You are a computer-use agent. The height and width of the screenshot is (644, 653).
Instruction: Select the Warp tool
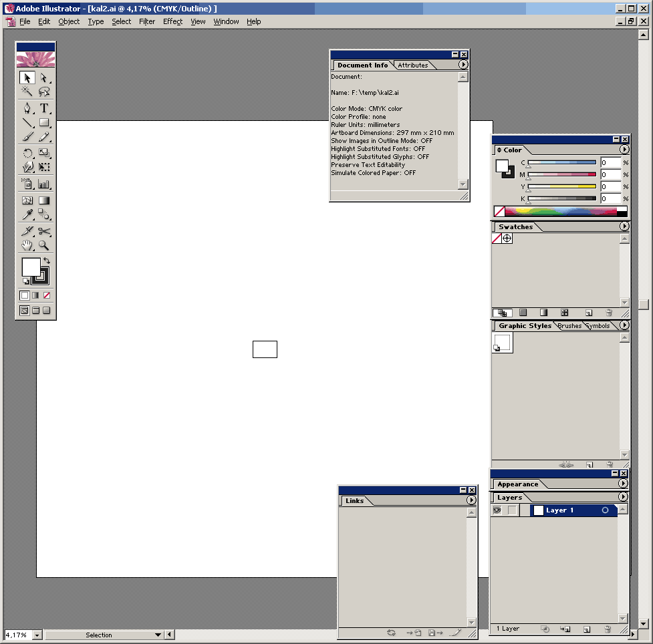click(x=27, y=167)
